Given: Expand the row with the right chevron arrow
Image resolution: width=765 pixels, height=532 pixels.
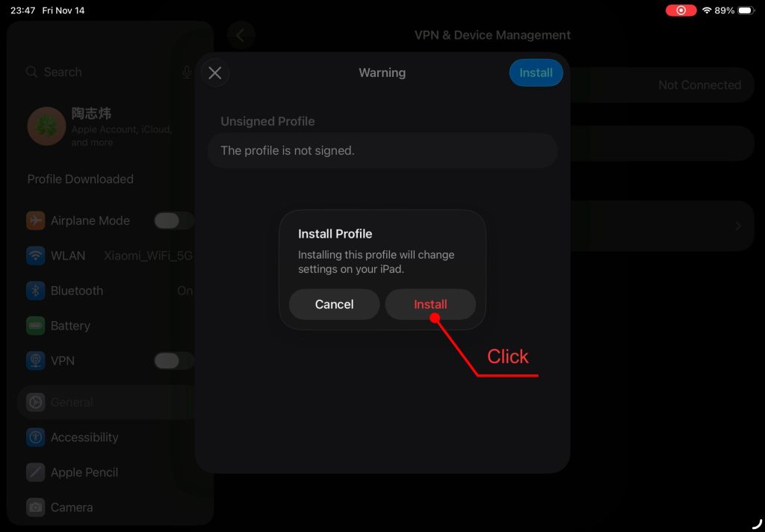Looking at the screenshot, I should click(x=738, y=226).
